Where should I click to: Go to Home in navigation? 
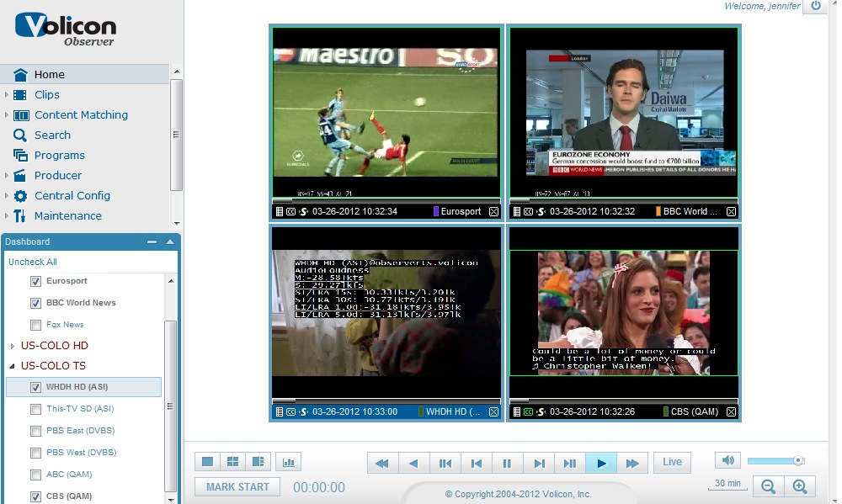point(50,75)
